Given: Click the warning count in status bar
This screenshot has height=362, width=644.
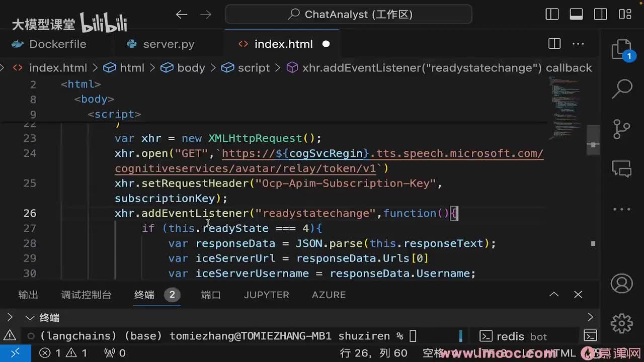Looking at the screenshot, I should coord(77,353).
